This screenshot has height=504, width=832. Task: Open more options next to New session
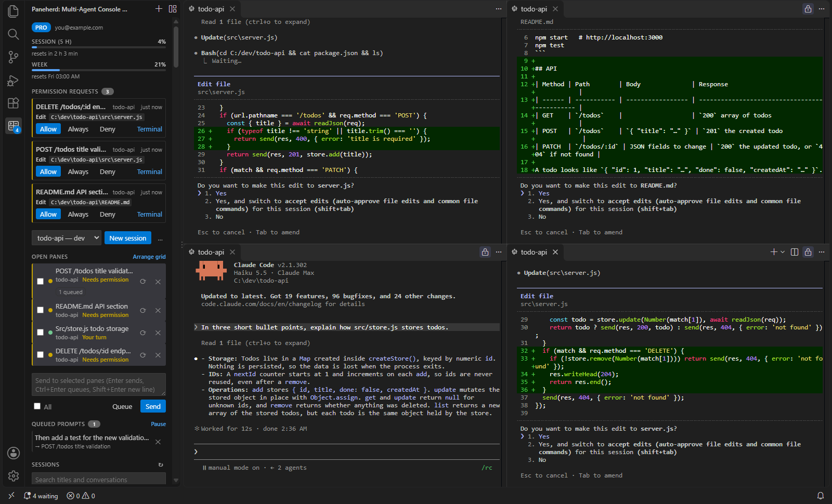coord(160,238)
